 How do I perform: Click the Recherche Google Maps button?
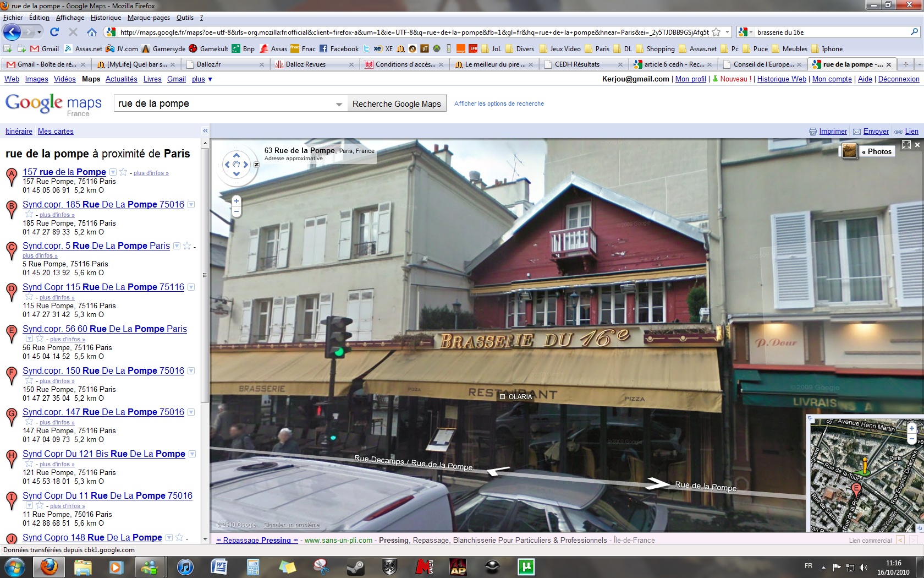tap(397, 103)
